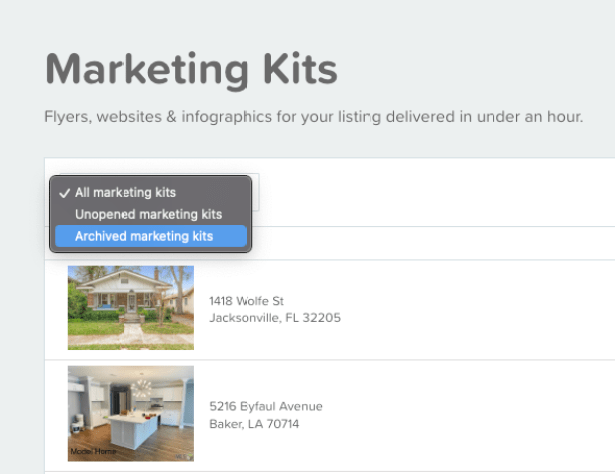The width and height of the screenshot is (615, 474).
Task: Click the 1418 Wolfe St address text
Action: click(246, 301)
